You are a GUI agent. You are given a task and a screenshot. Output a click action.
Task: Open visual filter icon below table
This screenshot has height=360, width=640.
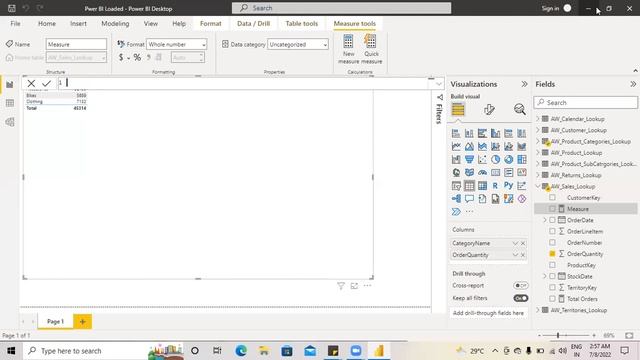pos(341,286)
